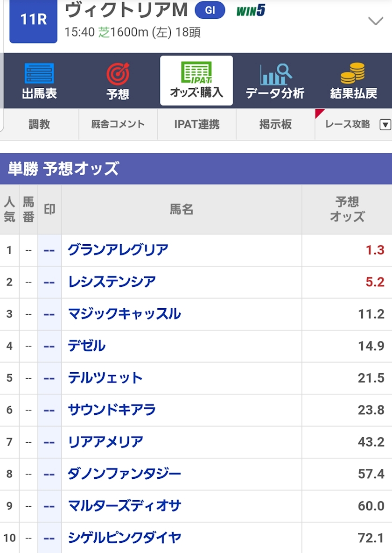Switch to the 調教 tab
This screenshot has width=392, height=553.
tap(39, 124)
